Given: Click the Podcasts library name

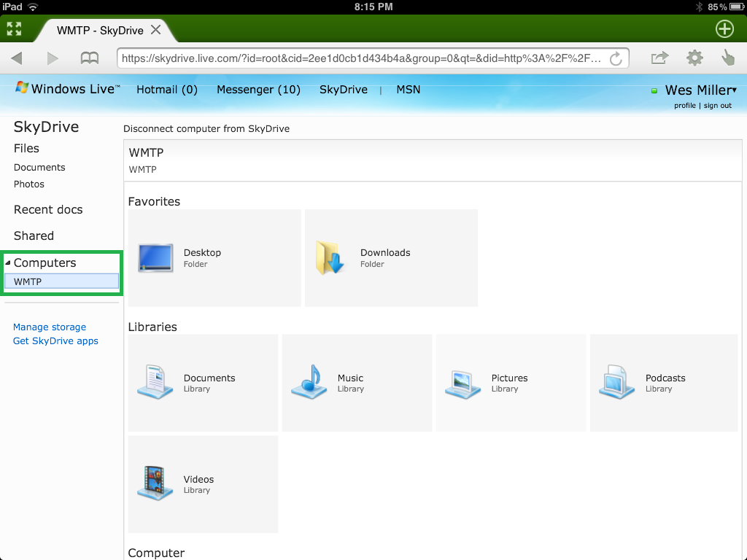Looking at the screenshot, I should pos(665,378).
